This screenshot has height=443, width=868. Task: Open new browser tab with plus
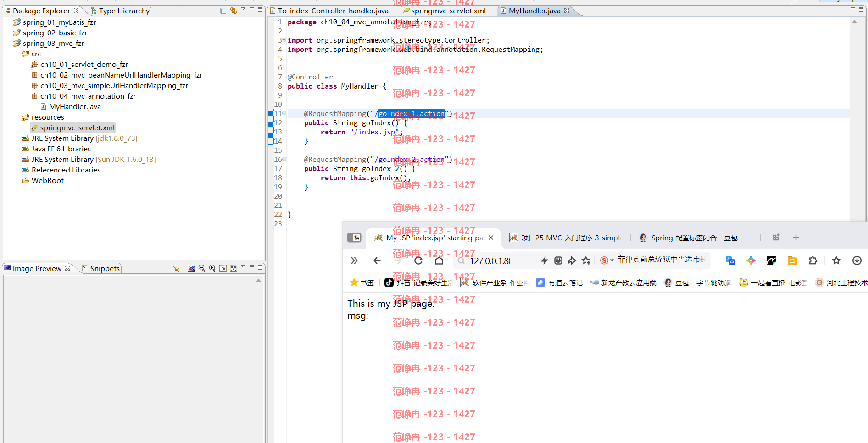796,238
